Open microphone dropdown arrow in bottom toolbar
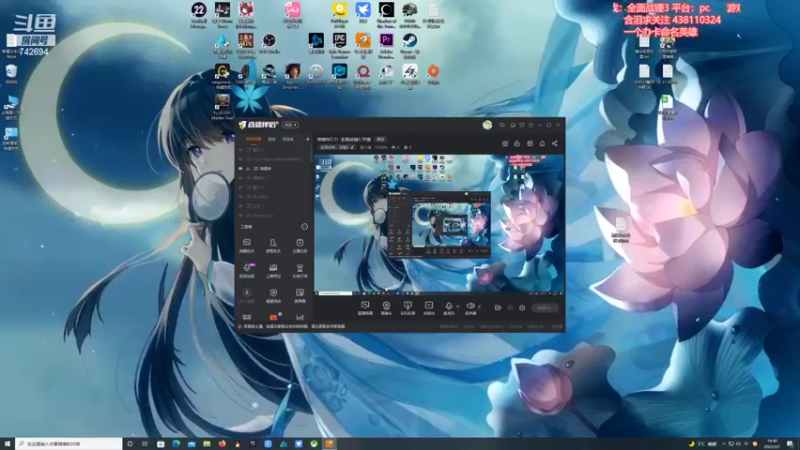800x450 pixels. [457, 307]
